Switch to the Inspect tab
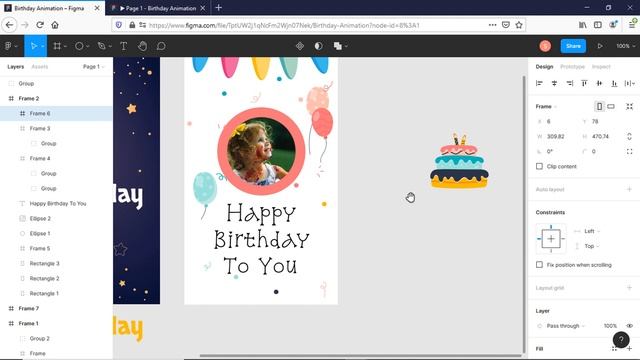 (601, 67)
